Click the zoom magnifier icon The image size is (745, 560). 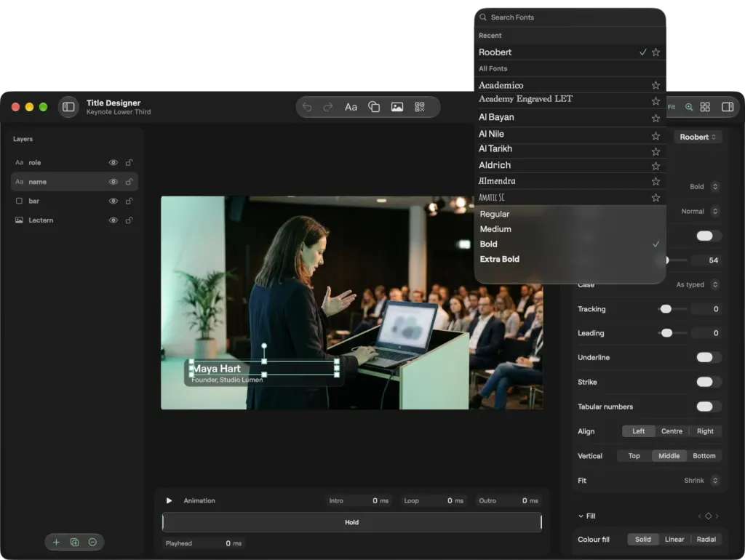[688, 107]
